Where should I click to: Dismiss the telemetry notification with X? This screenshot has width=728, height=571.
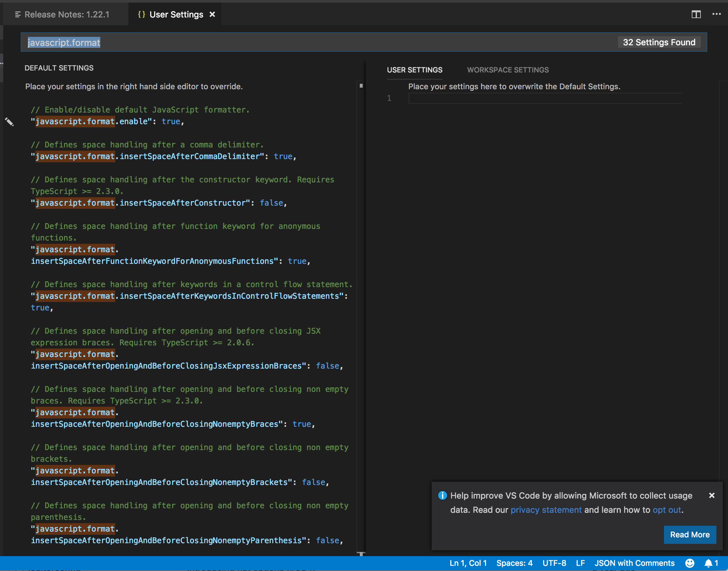pos(711,495)
